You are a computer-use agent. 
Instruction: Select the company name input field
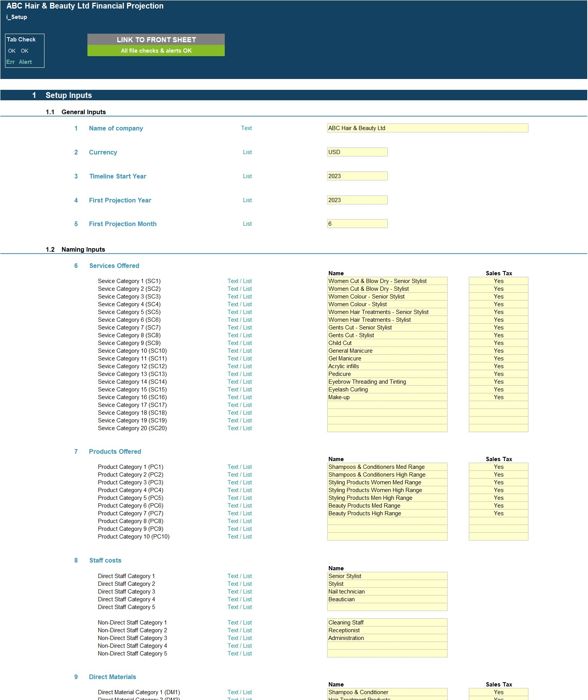(x=427, y=128)
